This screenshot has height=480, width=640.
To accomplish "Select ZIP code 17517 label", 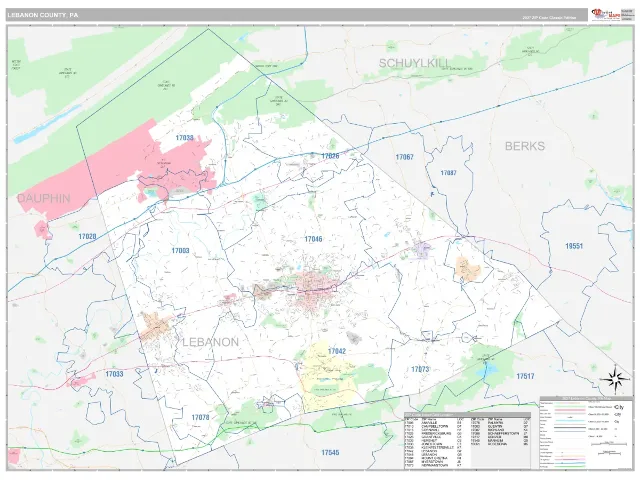I will [525, 376].
